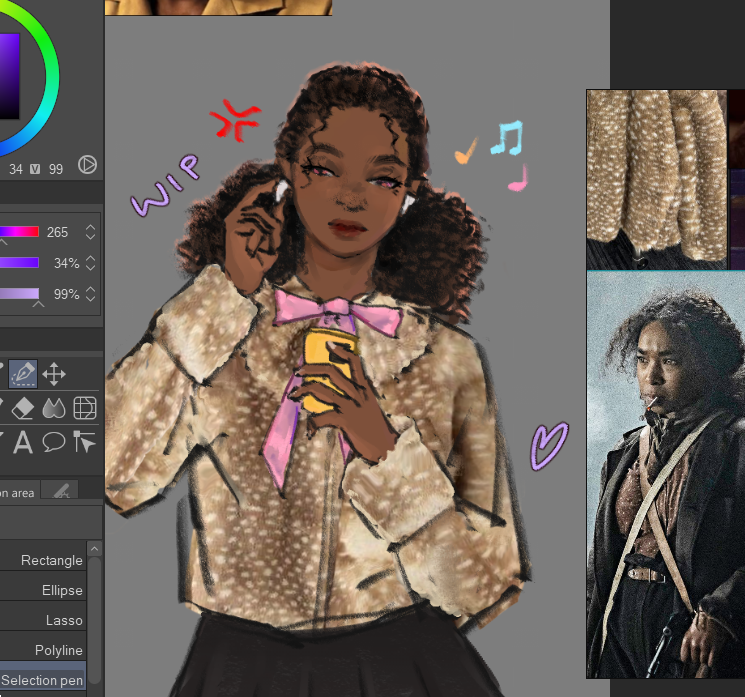This screenshot has width=745, height=697.
Task: Click the saturation value field 34%
Action: click(x=66, y=263)
